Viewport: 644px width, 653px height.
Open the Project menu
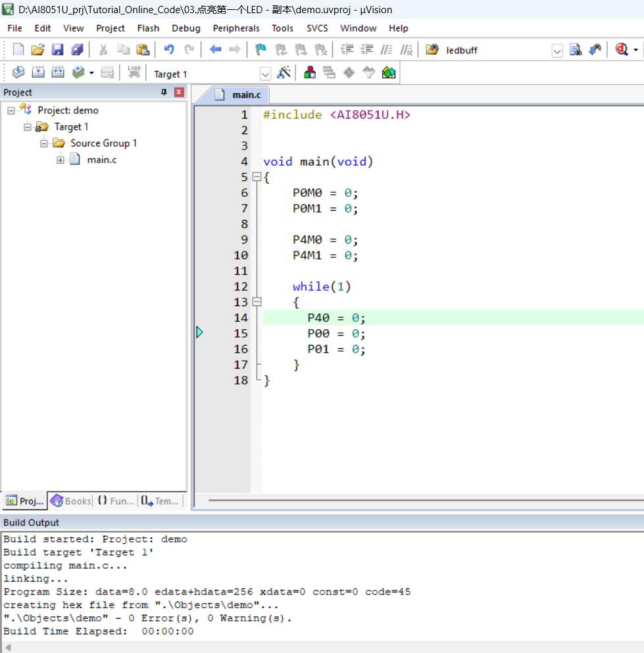click(x=111, y=28)
